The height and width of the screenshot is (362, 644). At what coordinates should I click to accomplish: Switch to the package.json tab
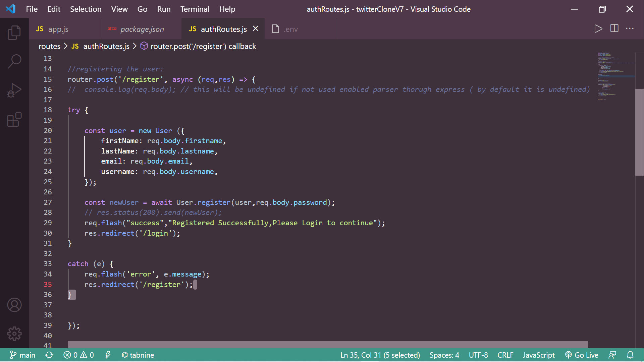tap(142, 29)
